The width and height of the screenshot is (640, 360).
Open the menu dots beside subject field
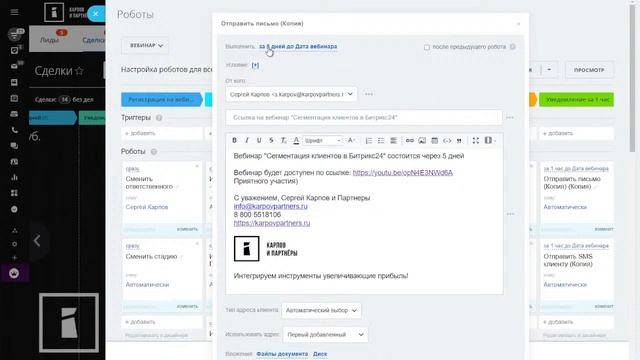pyautogui.click(x=510, y=118)
